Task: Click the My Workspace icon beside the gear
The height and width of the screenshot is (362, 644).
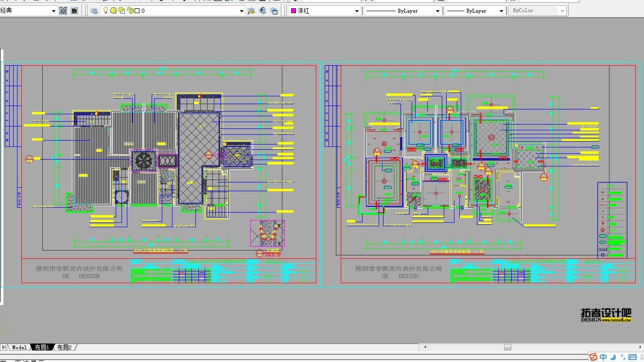Action: [x=74, y=11]
